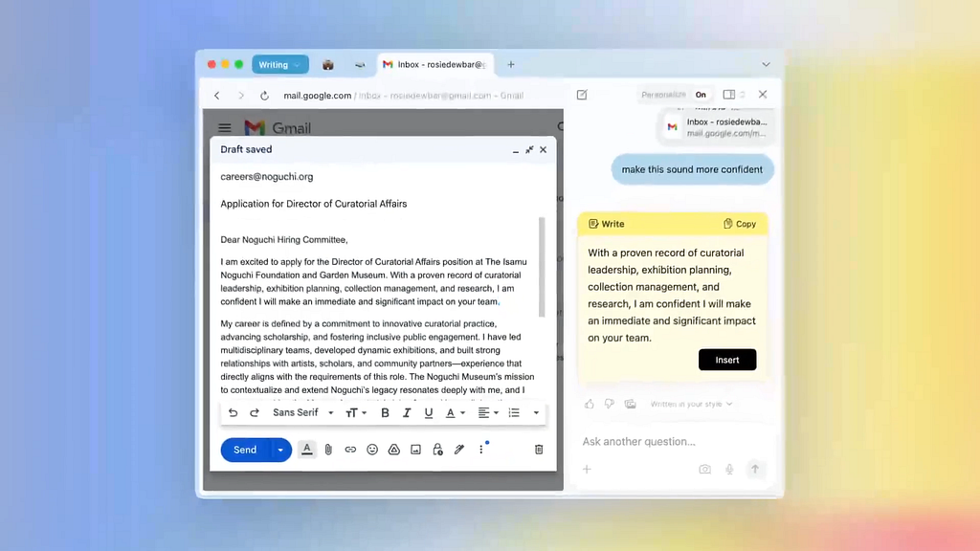Give thumbs up to the response
980x551 pixels.
(x=590, y=405)
